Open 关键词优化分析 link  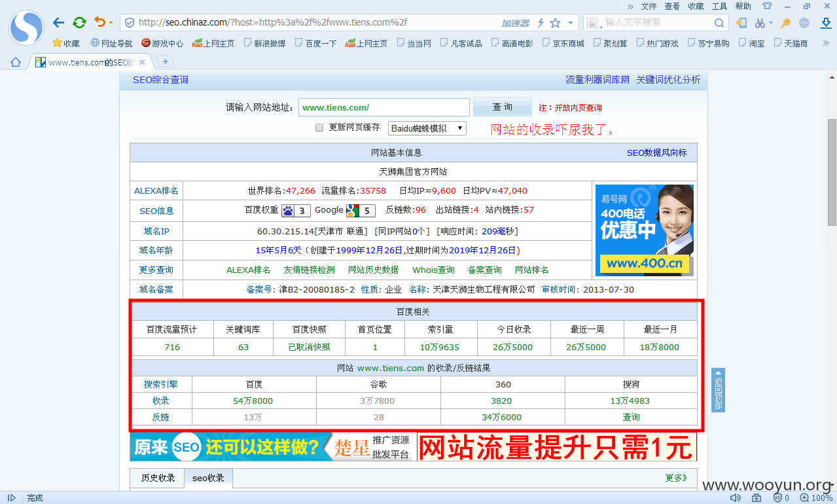pyautogui.click(x=668, y=80)
